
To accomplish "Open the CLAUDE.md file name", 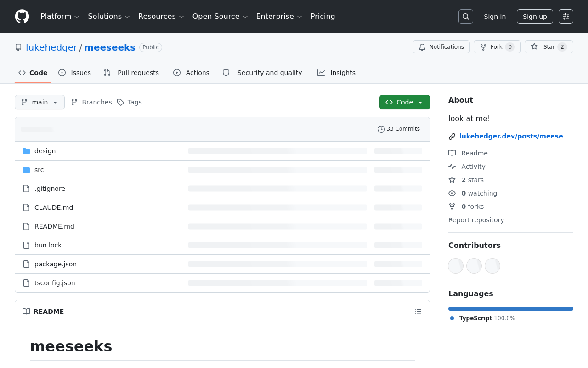I will coord(54,207).
